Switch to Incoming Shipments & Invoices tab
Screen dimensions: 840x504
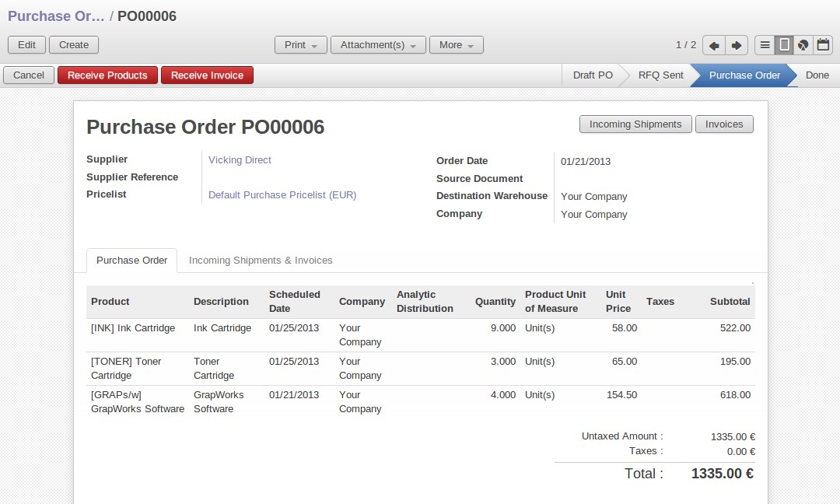click(x=261, y=261)
